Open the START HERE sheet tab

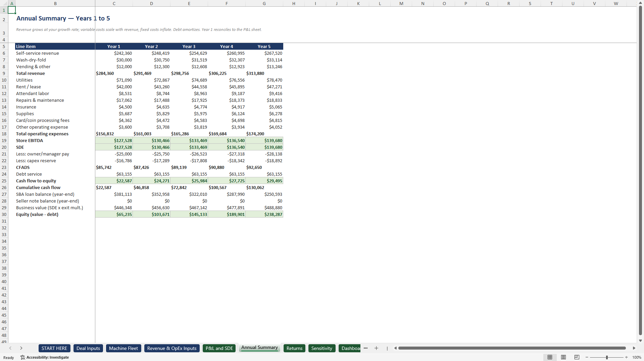click(x=54, y=348)
